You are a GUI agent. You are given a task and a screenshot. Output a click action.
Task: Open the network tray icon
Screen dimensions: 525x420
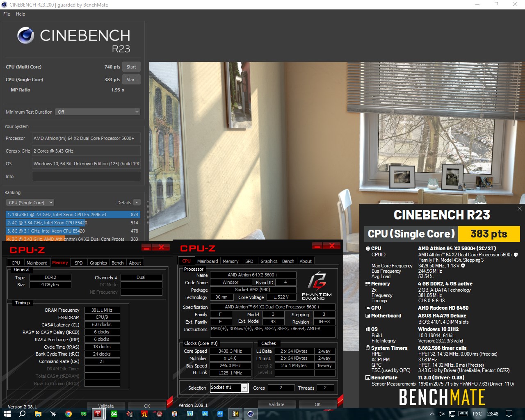[452, 414]
